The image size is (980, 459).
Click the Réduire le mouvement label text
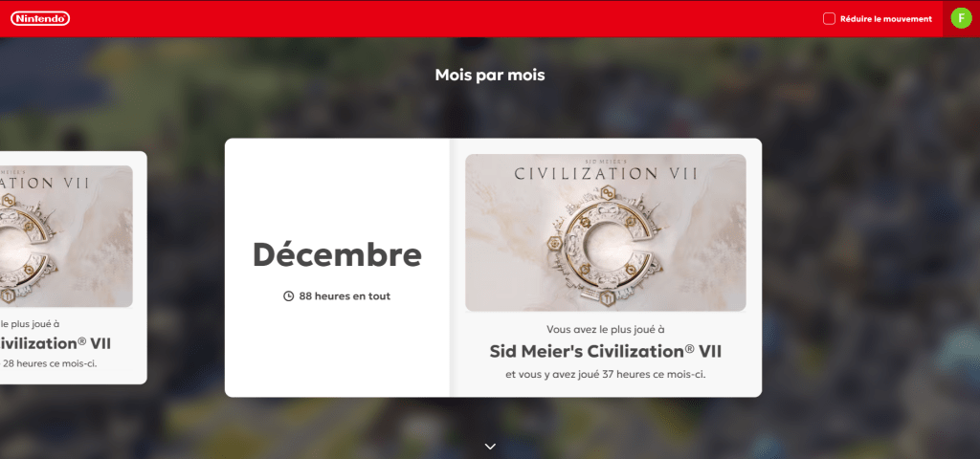885,19
